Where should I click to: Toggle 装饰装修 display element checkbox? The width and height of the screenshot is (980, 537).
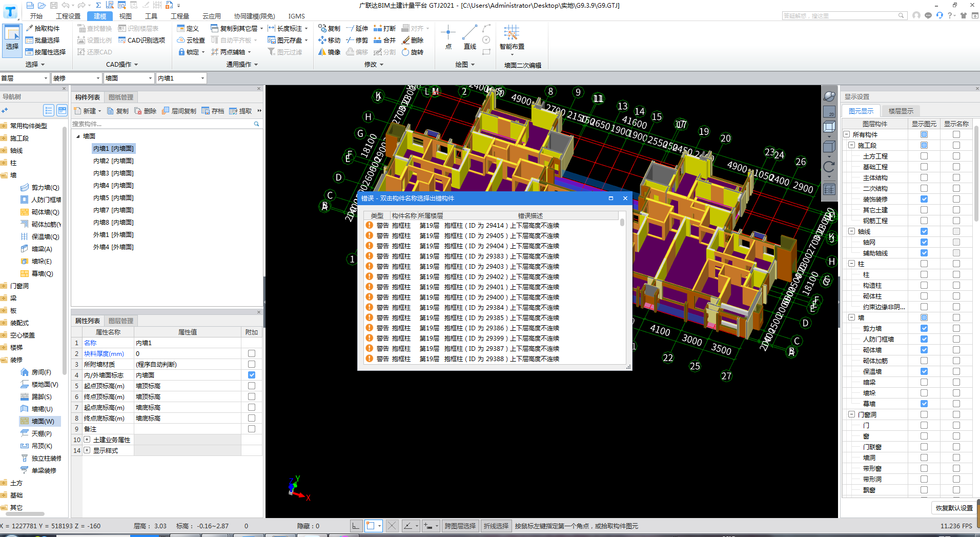tap(924, 200)
